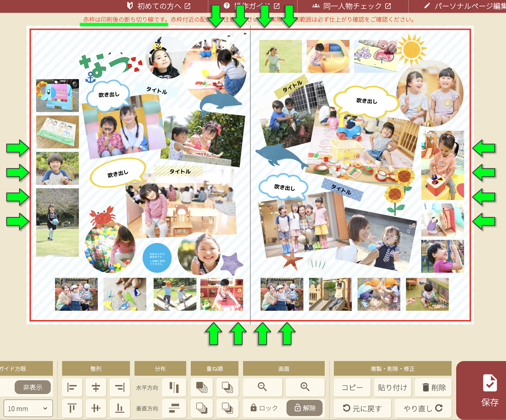Distribute objects in 垂直方向
This screenshot has width=506, height=420.
point(174,408)
